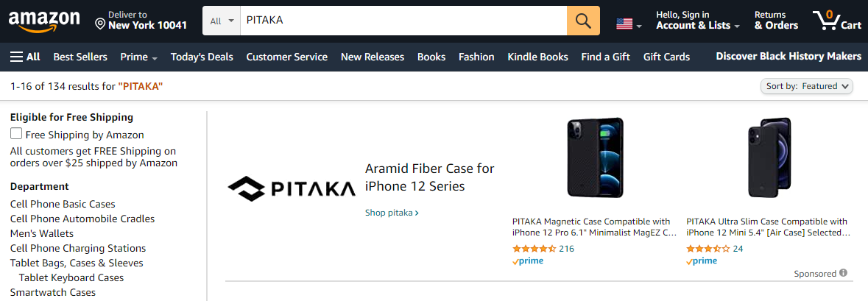Screen dimensions: 868x301
Task: Click the PITAKA brand logo
Action: pyautogui.click(x=292, y=188)
